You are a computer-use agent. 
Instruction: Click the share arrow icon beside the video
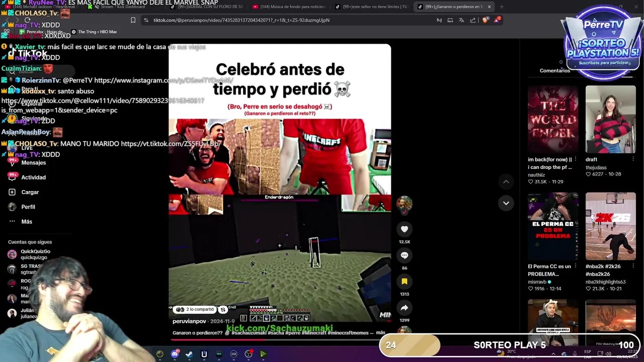(405, 308)
